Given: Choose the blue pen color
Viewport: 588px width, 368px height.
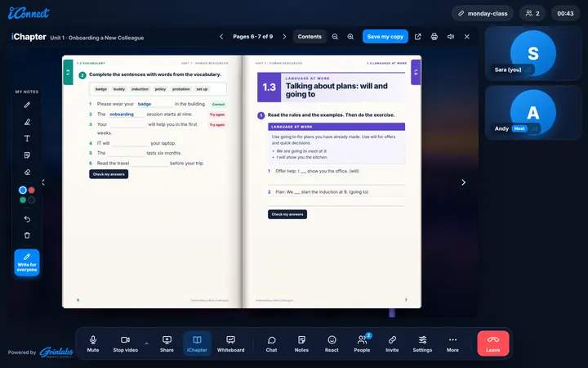Looking at the screenshot, I should [x=23, y=190].
